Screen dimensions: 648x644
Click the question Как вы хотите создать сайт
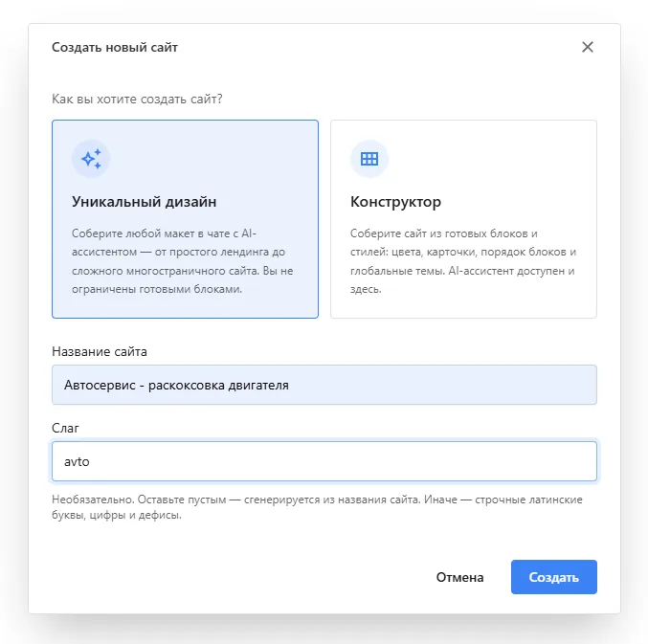tap(137, 100)
